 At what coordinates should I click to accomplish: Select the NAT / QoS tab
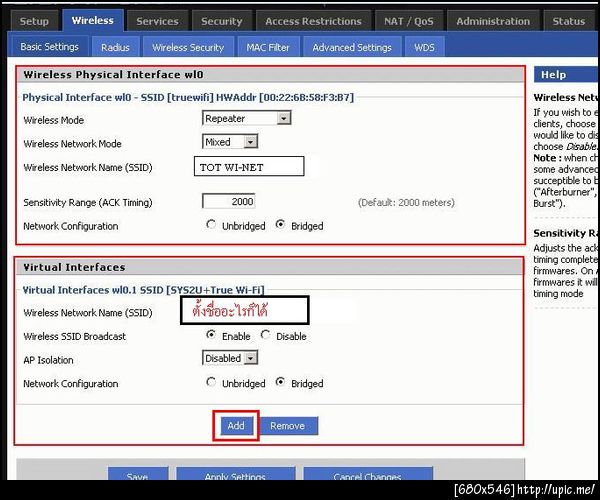(x=409, y=21)
